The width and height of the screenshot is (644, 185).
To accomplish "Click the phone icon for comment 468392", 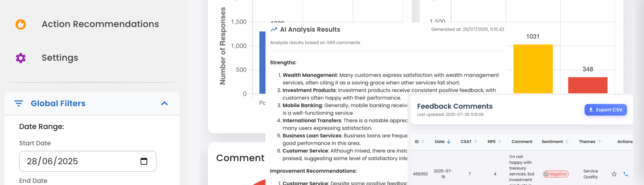I will pos(626,174).
